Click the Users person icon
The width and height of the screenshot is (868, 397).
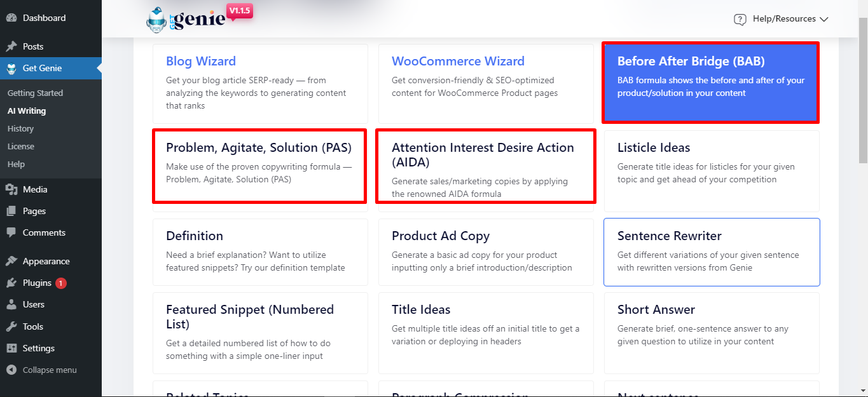(x=11, y=304)
